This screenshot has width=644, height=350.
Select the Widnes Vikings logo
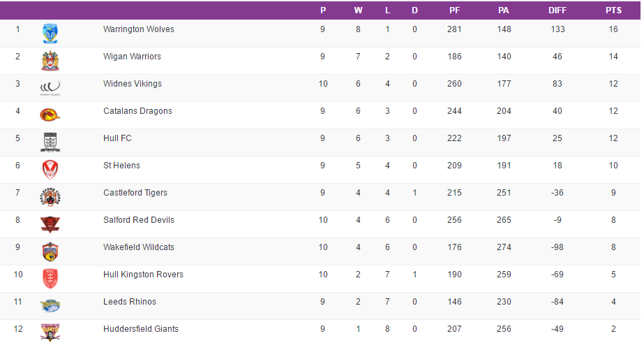click(x=50, y=87)
